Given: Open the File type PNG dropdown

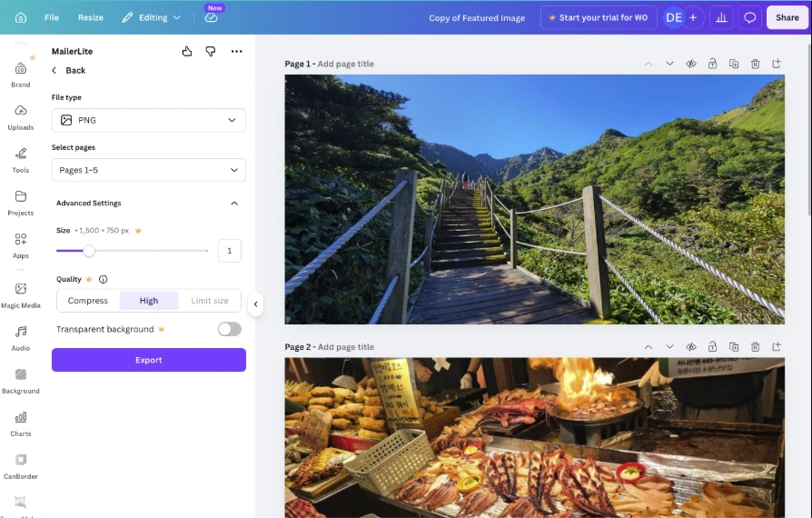Looking at the screenshot, I should point(149,120).
